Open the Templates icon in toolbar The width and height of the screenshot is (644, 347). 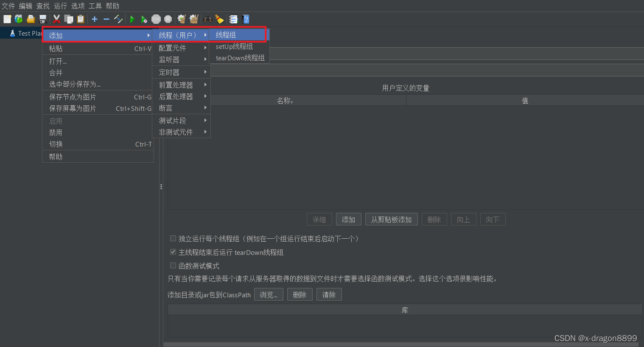point(19,19)
